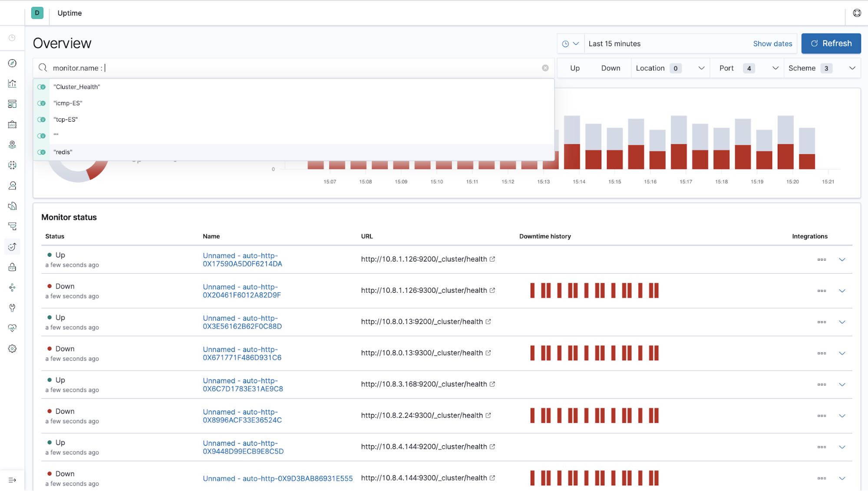Open APM icon in sidebar
The image size is (868, 491).
click(x=12, y=226)
